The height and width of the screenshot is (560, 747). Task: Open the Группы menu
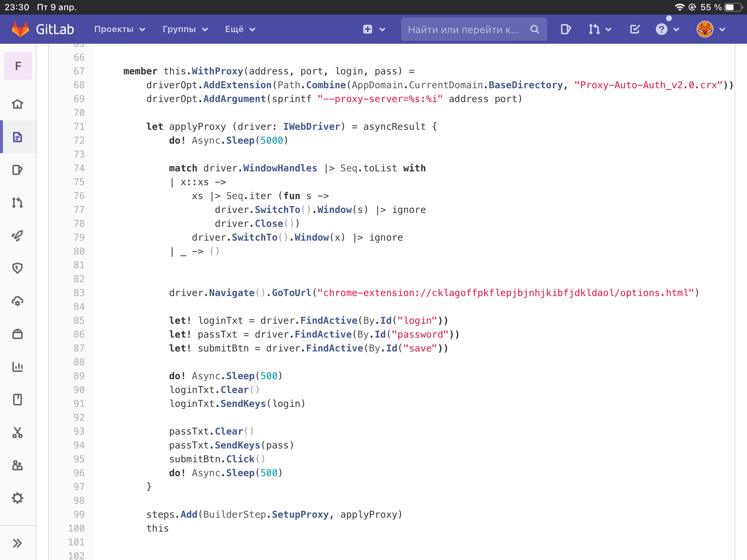(x=185, y=29)
